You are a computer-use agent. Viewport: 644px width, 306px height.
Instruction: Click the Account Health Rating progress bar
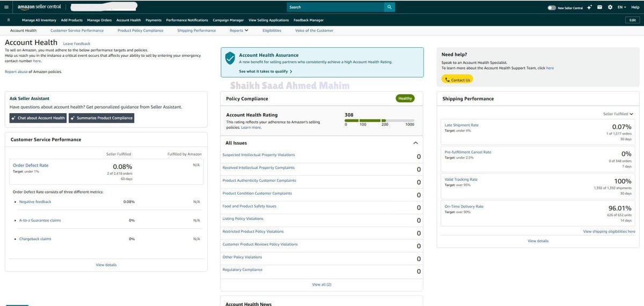coord(379,121)
